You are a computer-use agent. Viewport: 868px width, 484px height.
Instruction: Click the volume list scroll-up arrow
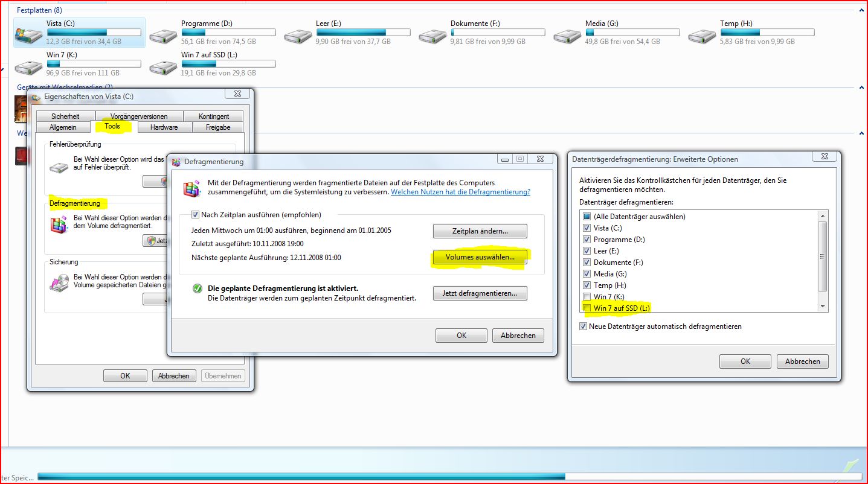822,215
